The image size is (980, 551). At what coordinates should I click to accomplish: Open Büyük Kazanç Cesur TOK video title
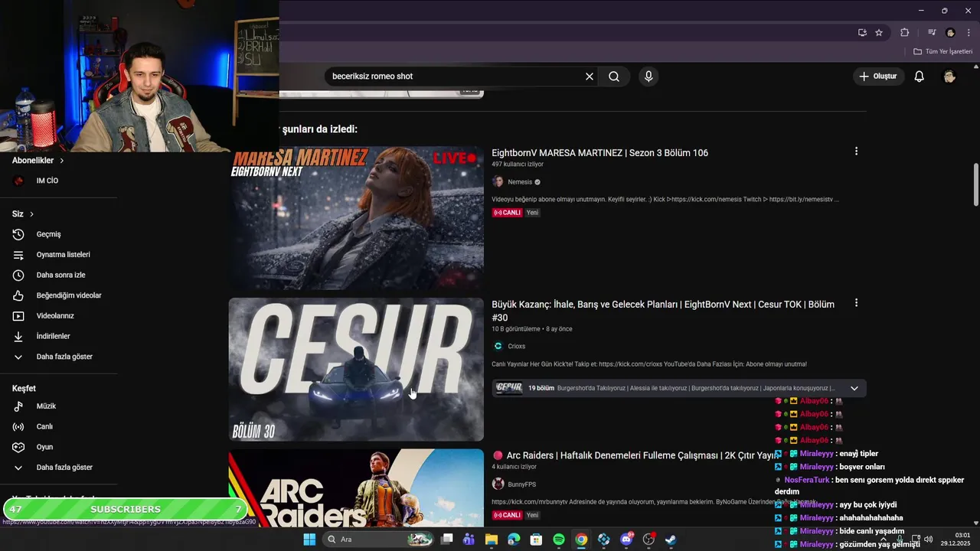tap(663, 311)
